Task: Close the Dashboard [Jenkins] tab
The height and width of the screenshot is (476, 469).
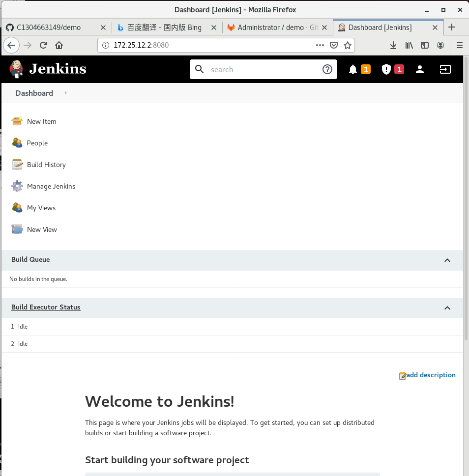Action: pyautogui.click(x=435, y=28)
